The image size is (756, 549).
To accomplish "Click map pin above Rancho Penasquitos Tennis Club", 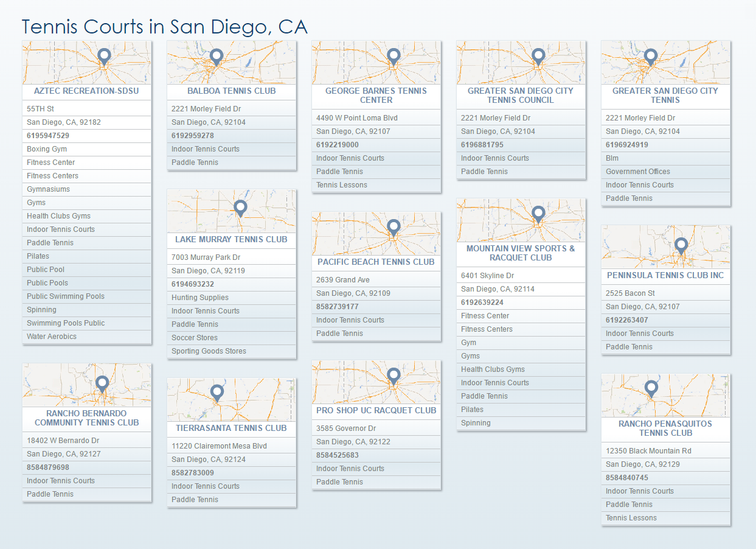I will click(651, 388).
